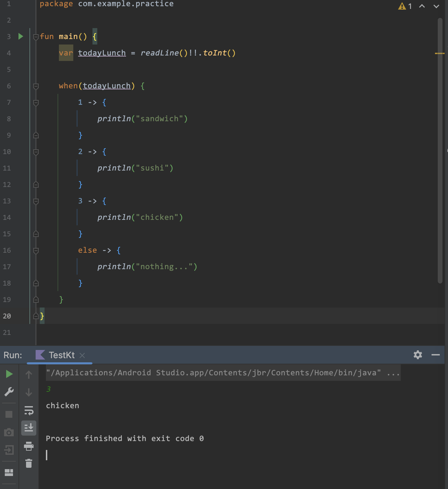
Task: Close the TestKt run tab
Action: 82,355
